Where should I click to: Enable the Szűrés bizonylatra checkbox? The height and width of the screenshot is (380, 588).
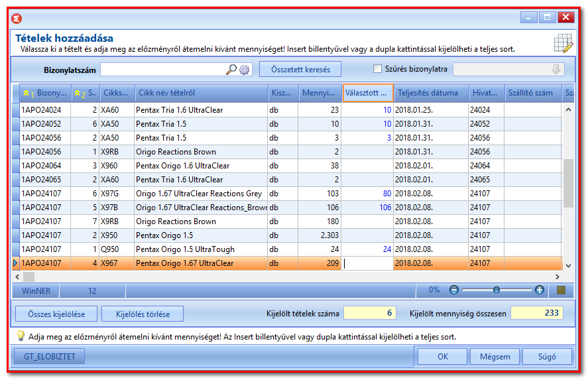(x=377, y=69)
